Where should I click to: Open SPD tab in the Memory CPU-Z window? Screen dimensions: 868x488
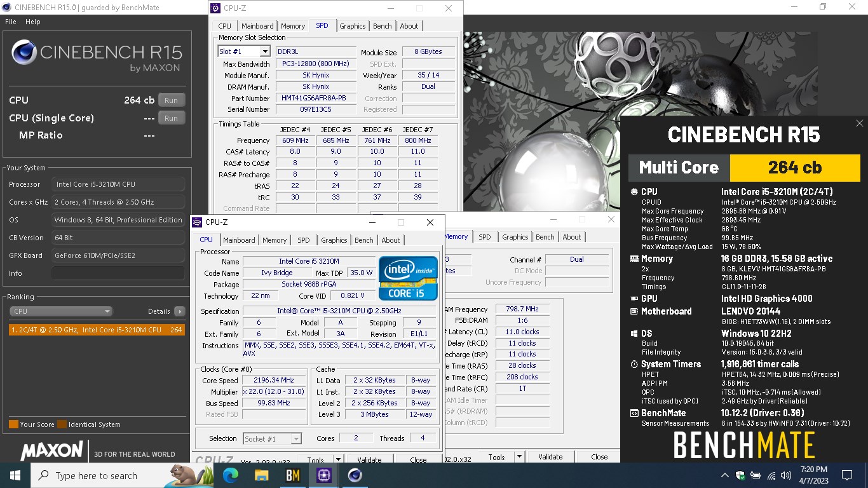[x=485, y=237]
